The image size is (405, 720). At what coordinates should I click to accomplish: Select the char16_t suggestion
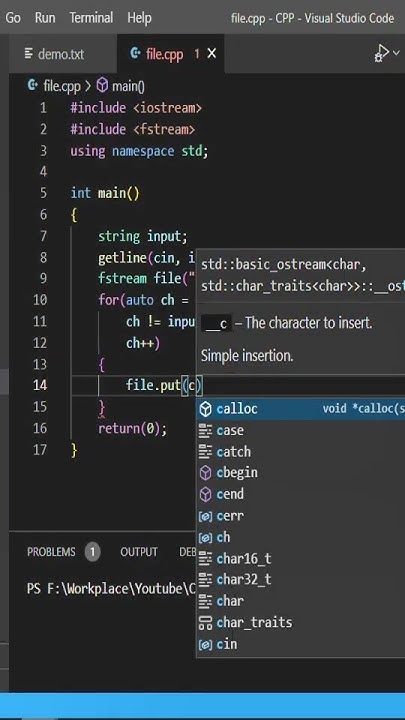(x=301, y=559)
